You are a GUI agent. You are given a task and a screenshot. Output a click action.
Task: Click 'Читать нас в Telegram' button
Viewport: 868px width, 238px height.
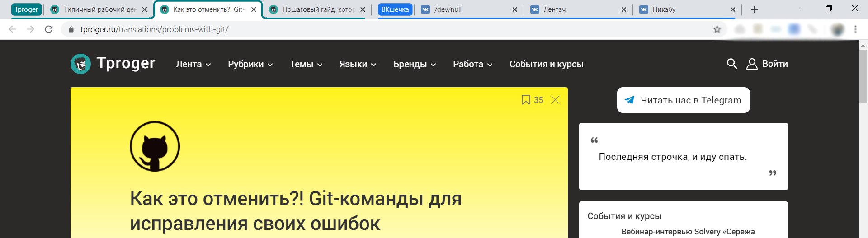click(x=683, y=100)
